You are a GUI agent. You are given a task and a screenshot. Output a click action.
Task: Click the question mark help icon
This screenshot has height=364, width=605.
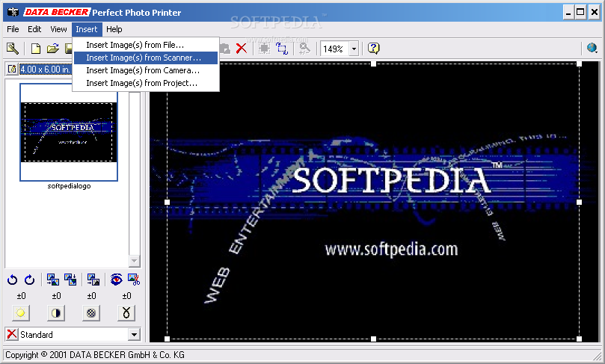(x=373, y=49)
